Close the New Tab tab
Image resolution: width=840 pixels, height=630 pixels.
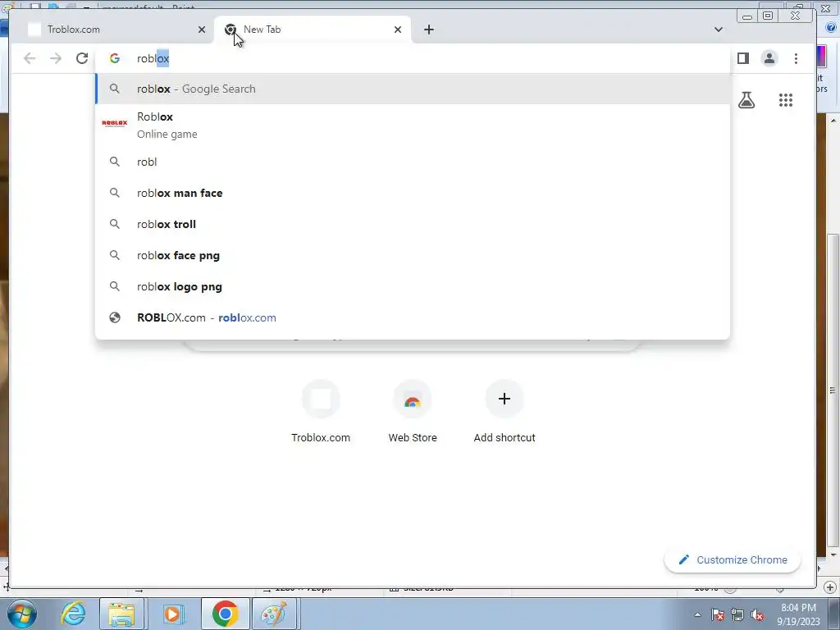point(398,30)
